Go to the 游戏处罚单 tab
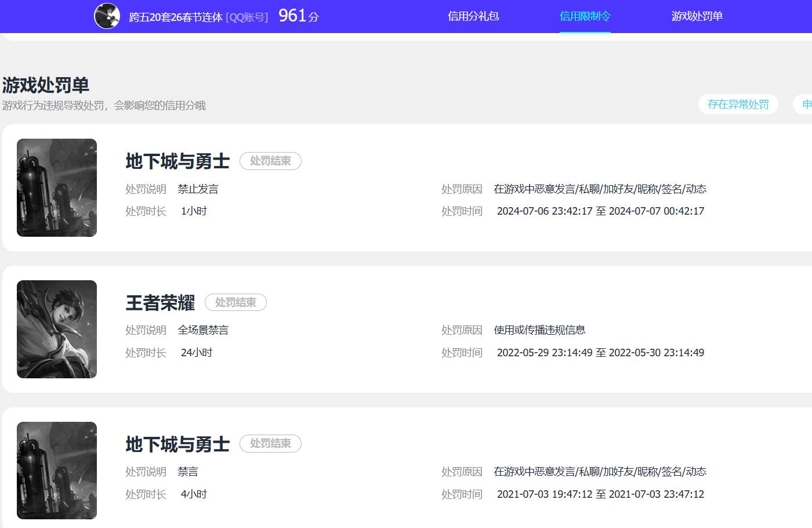This screenshot has width=812, height=528. pos(697,16)
